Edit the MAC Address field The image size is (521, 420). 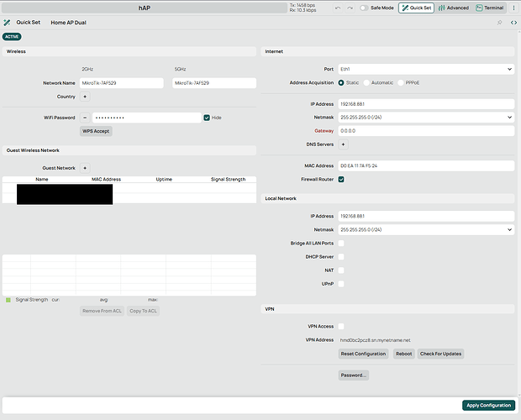point(426,165)
